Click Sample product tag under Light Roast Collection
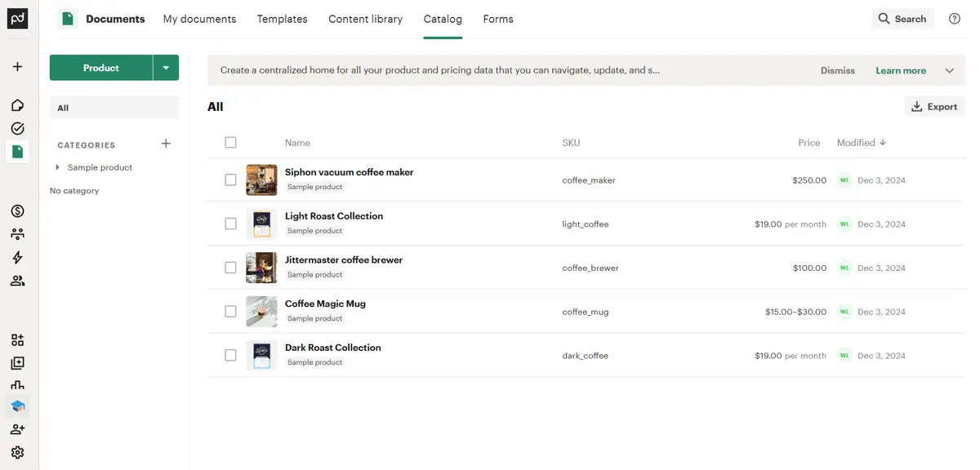Viewport: 980px width, 470px height. 314,231
